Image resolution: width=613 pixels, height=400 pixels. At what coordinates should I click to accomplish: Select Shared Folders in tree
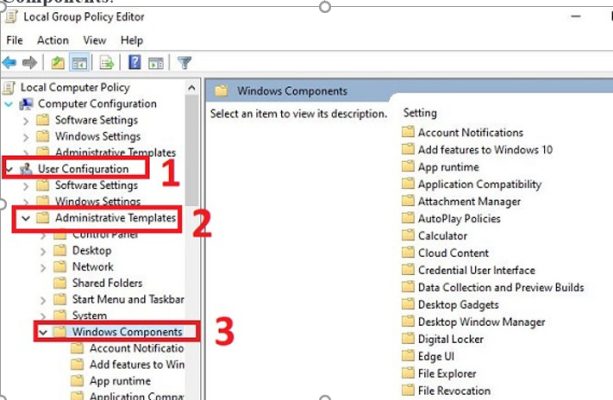coord(107,283)
